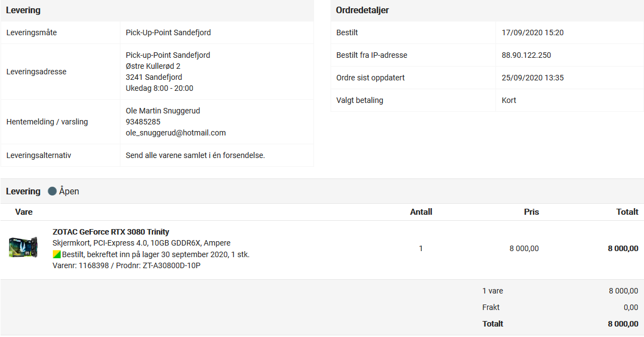Click the Levering section header
The image size is (644, 337).
click(23, 10)
